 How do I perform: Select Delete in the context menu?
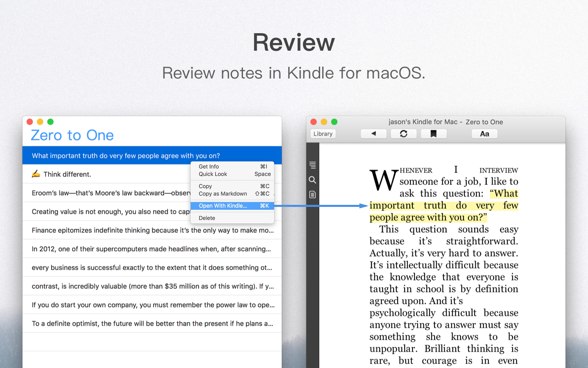(x=207, y=218)
